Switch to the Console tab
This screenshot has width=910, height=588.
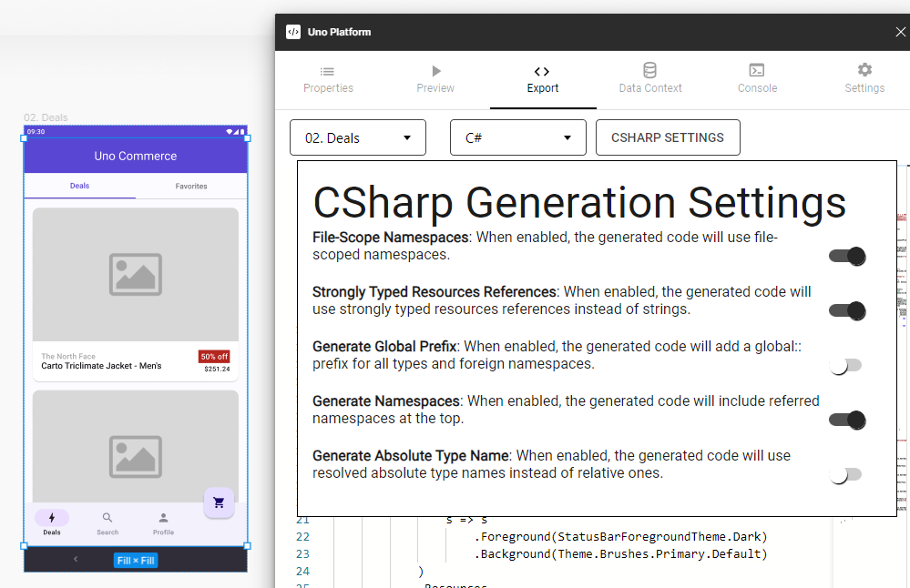coord(757,78)
